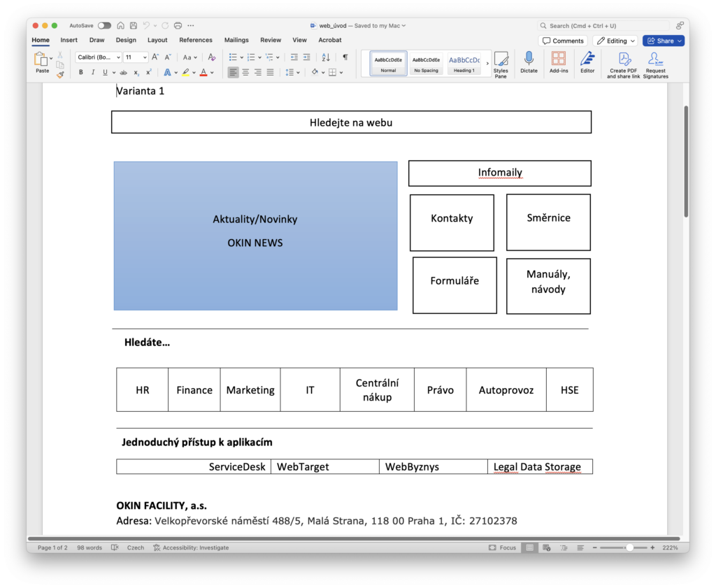
Task: Toggle bold formatting
Action: click(x=81, y=73)
